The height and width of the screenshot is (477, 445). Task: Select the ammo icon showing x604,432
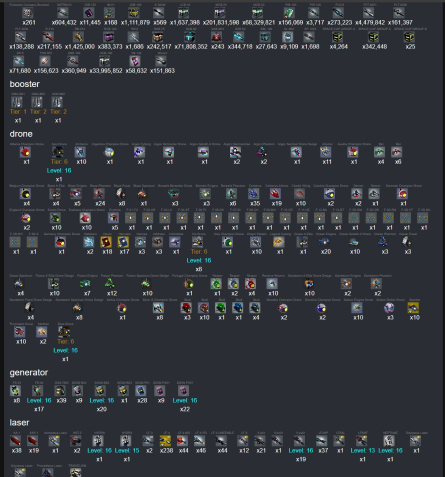point(63,13)
